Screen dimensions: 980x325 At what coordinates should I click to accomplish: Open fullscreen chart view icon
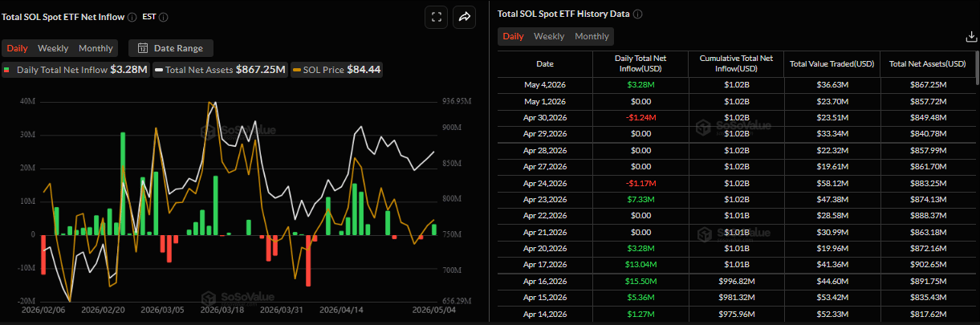coord(436,17)
